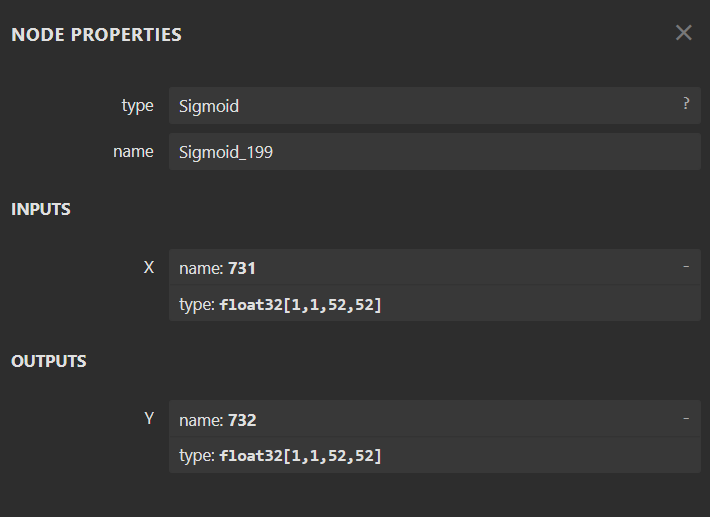Click the Sigmoid type field

click(x=420, y=105)
